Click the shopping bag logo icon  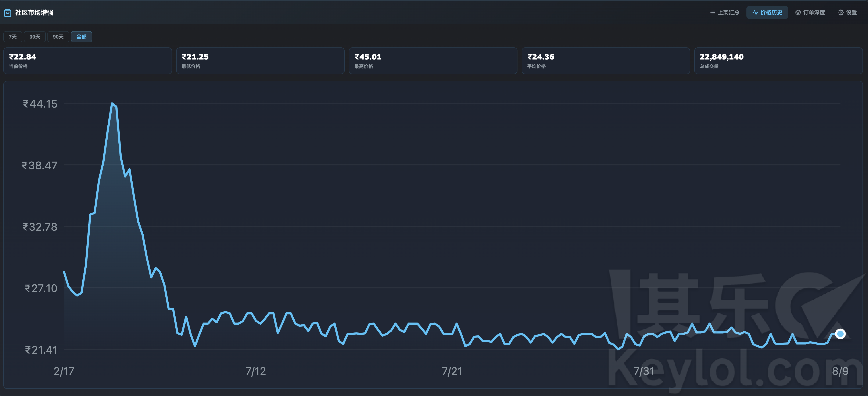[x=7, y=13]
